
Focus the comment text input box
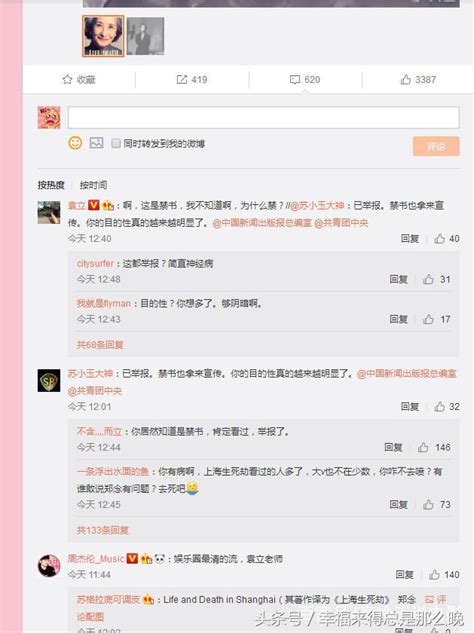[264, 117]
